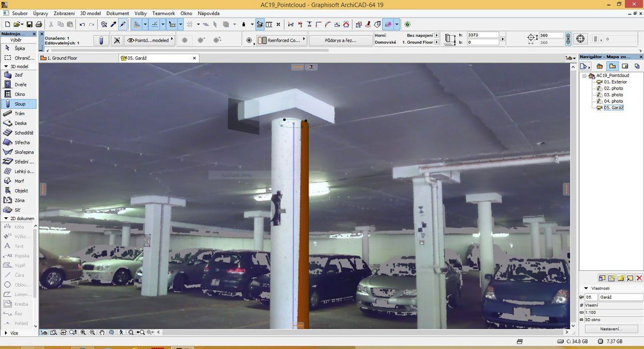Collapse the 3D model toolbox section

pos(6,66)
